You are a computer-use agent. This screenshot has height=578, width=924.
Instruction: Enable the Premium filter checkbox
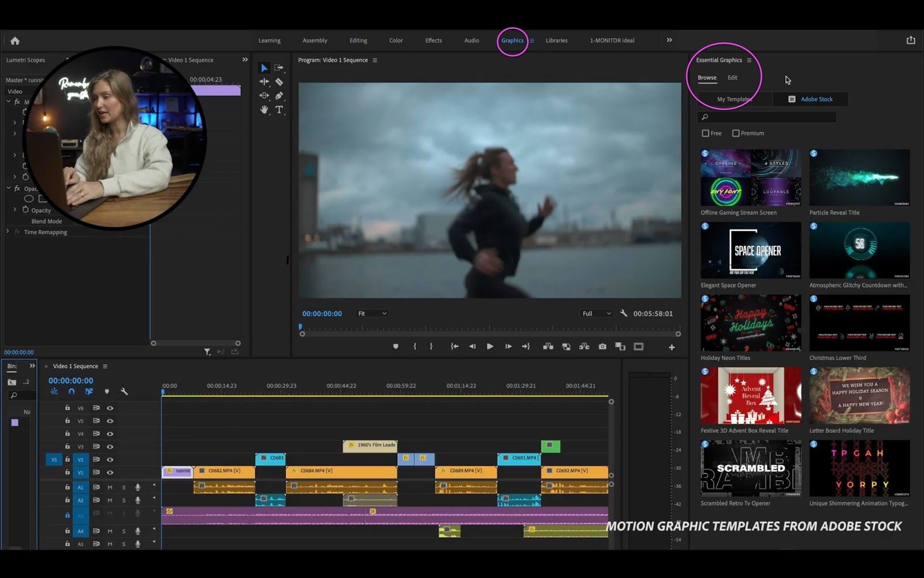[736, 134]
